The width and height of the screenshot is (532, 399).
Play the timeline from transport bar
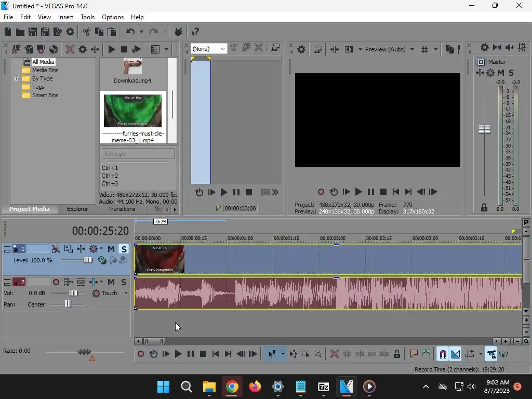[x=178, y=354]
